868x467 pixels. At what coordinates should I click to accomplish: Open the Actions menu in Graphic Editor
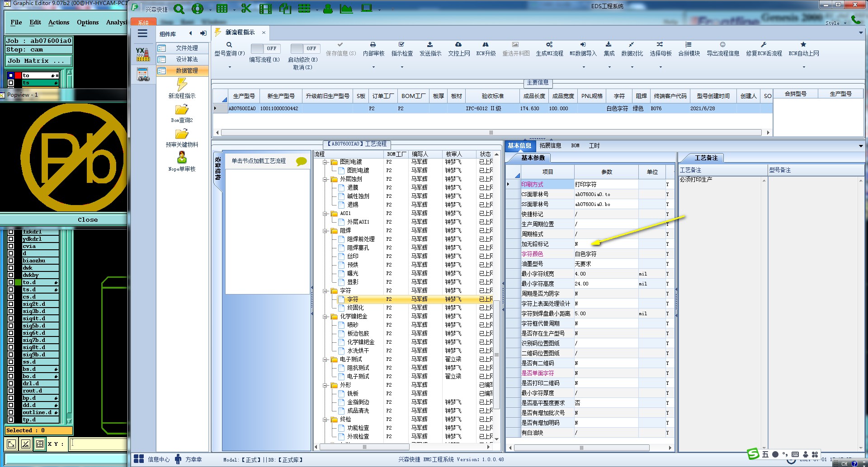coord(59,22)
